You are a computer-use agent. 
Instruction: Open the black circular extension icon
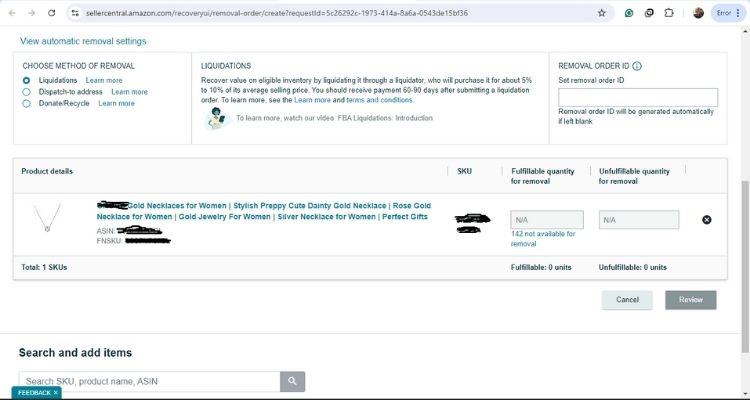(649, 13)
